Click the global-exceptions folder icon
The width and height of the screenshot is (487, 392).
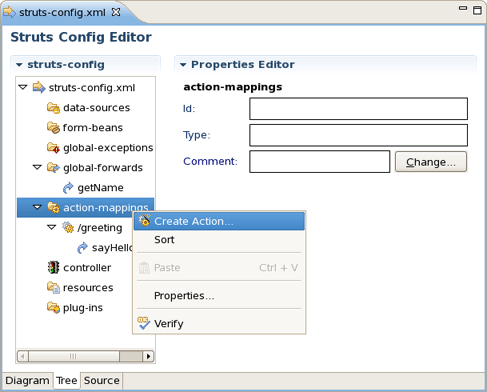point(53,148)
